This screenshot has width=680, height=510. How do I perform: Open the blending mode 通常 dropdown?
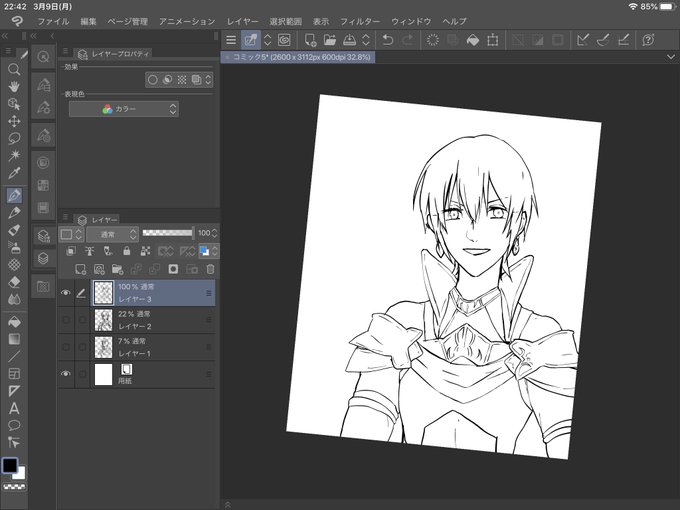[112, 234]
